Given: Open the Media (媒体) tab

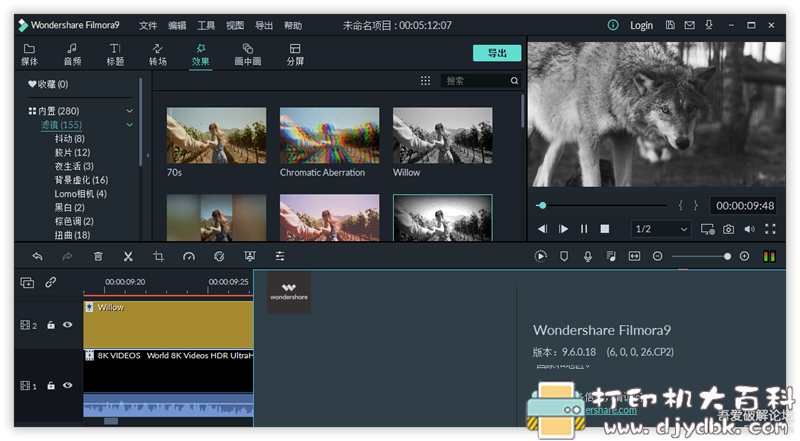Looking at the screenshot, I should click(29, 55).
